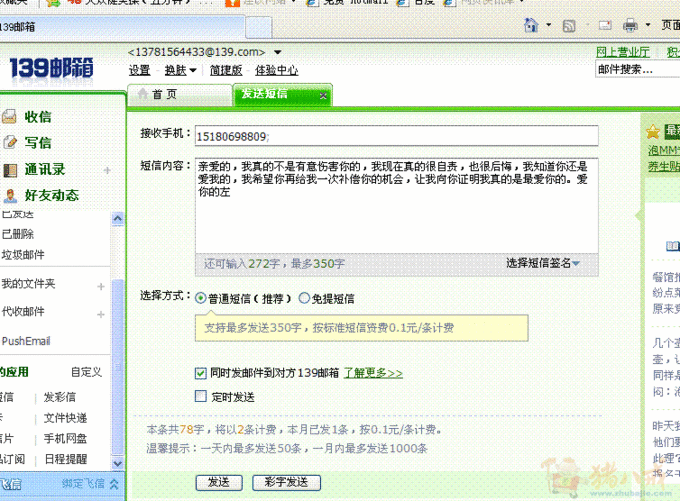The image size is (680, 501).
Task: Click into the 接收手机 number field
Action: tap(396, 136)
